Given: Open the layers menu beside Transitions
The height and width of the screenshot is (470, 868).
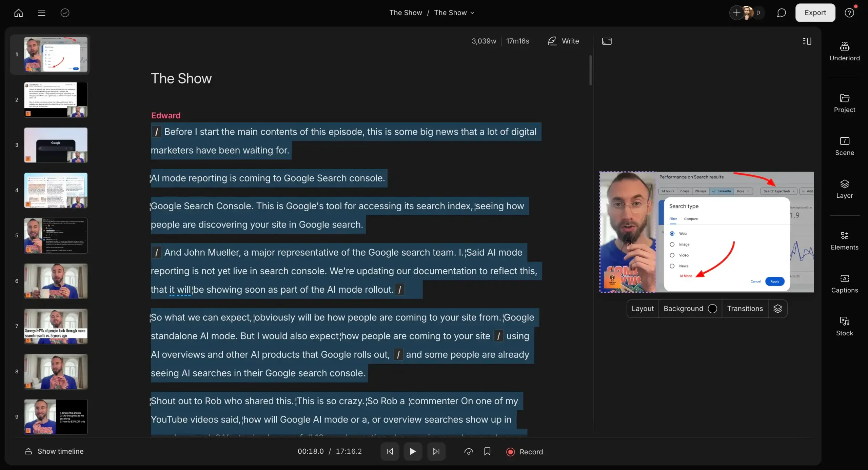Looking at the screenshot, I should [778, 309].
